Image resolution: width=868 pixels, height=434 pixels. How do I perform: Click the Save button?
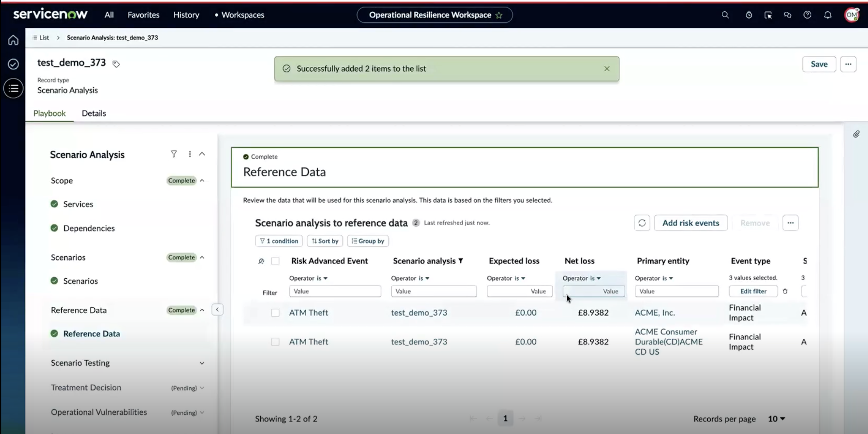(819, 64)
